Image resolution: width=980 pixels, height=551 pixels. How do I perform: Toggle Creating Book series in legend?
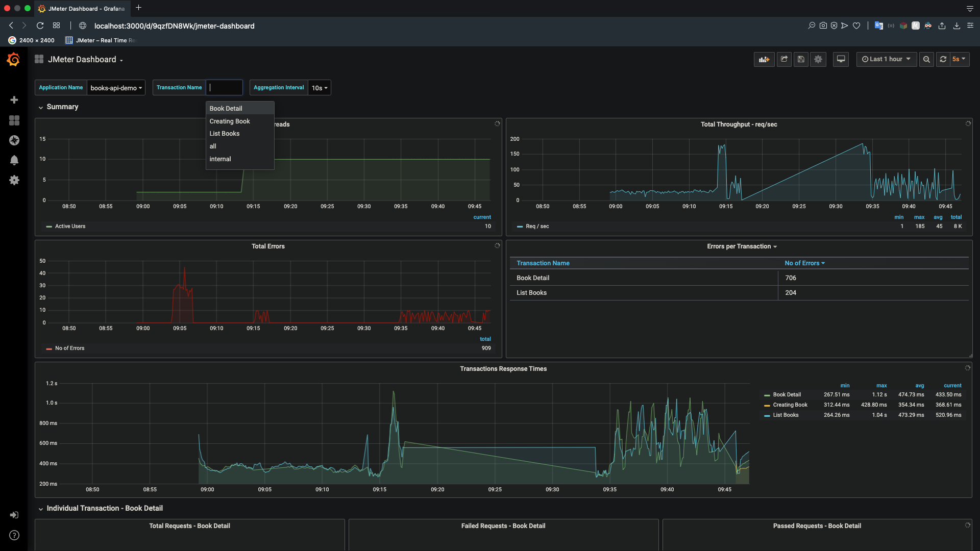tap(790, 405)
